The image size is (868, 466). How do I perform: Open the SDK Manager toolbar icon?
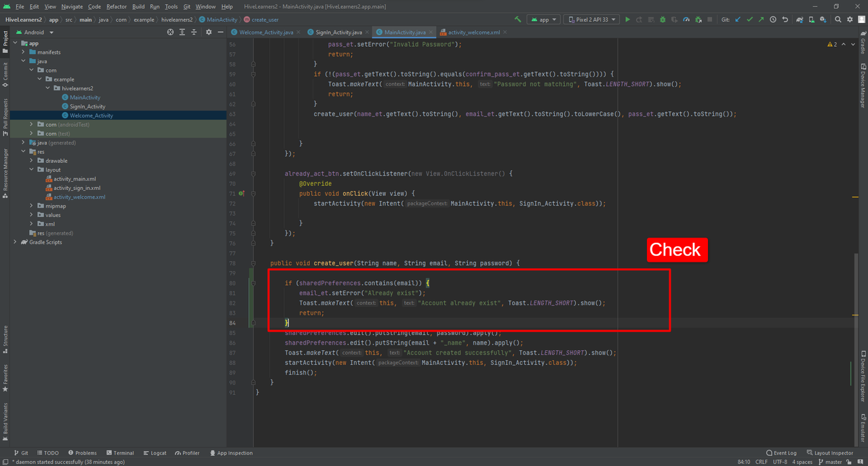click(x=823, y=20)
